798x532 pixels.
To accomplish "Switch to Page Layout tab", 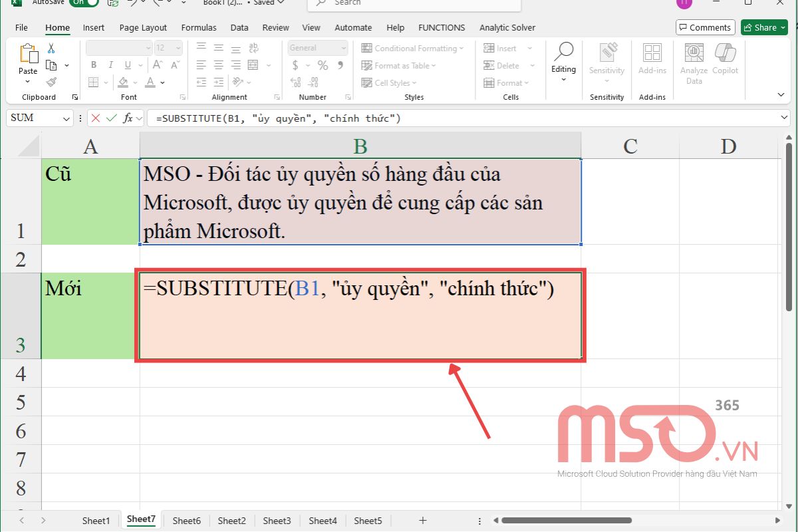I will (143, 27).
